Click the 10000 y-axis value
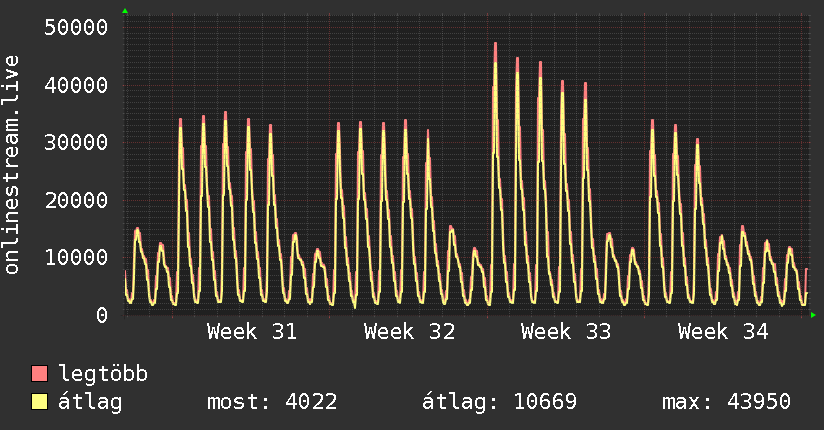Viewport: 824px width, 430px height. (76, 257)
